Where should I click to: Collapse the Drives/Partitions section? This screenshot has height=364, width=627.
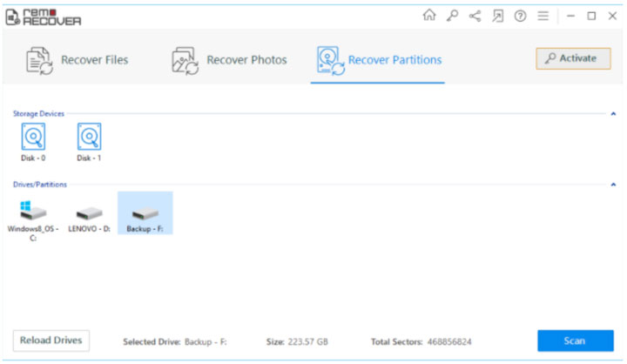coord(613,185)
